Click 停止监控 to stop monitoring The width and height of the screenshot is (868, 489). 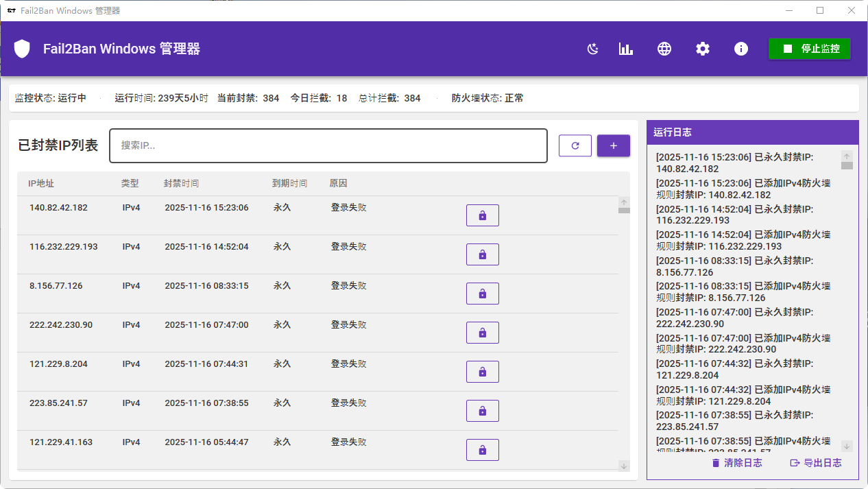[x=810, y=49]
